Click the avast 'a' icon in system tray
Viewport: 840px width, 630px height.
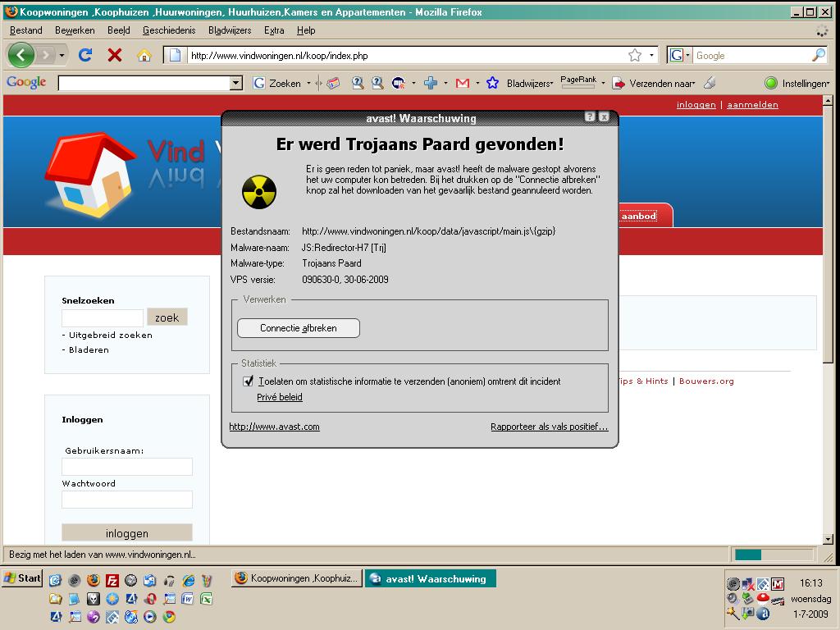pos(763,614)
